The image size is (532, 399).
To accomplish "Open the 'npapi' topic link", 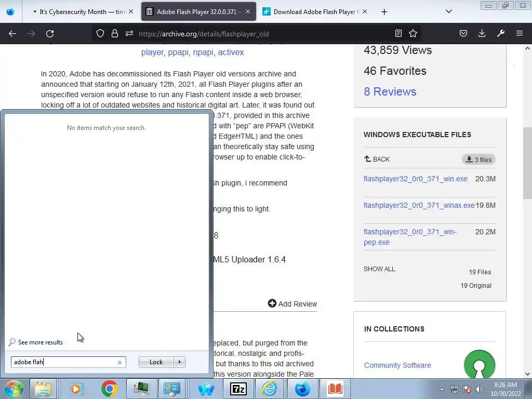I will coord(203,52).
